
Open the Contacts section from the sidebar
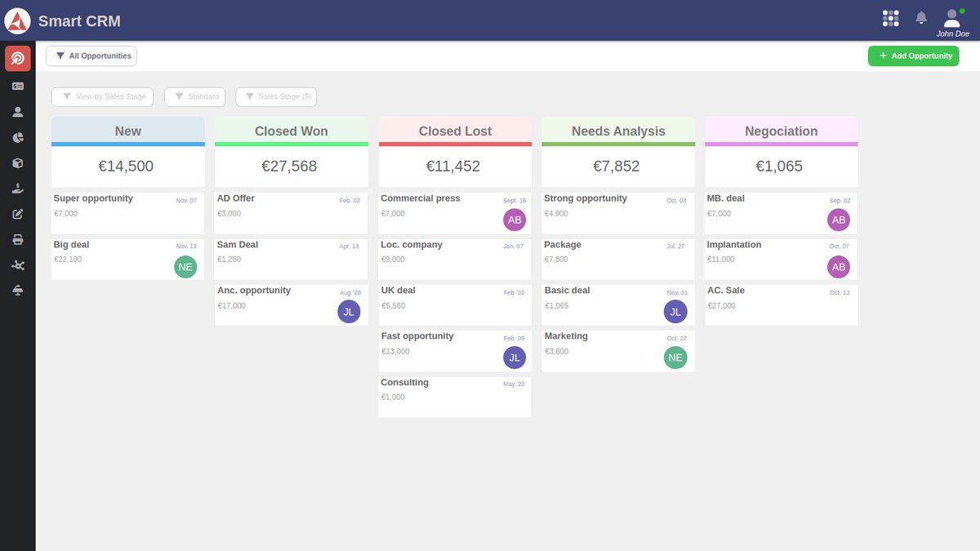point(18,111)
